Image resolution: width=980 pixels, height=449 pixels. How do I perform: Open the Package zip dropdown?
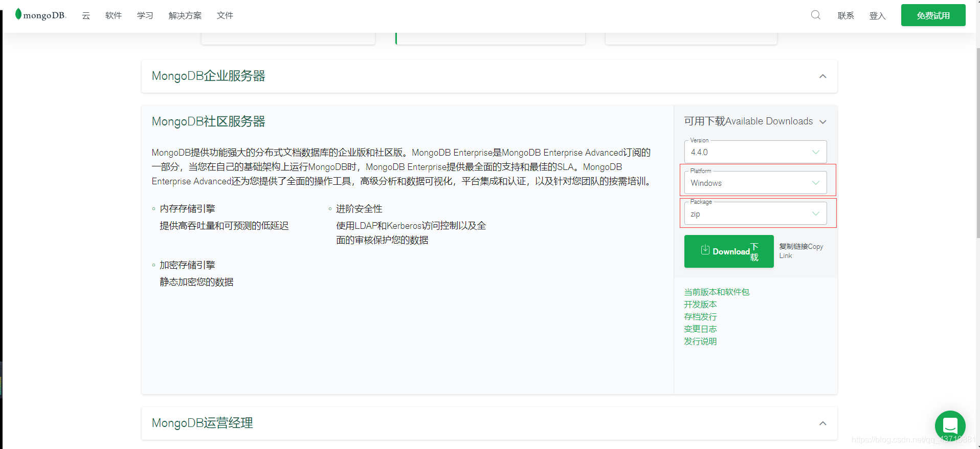755,213
